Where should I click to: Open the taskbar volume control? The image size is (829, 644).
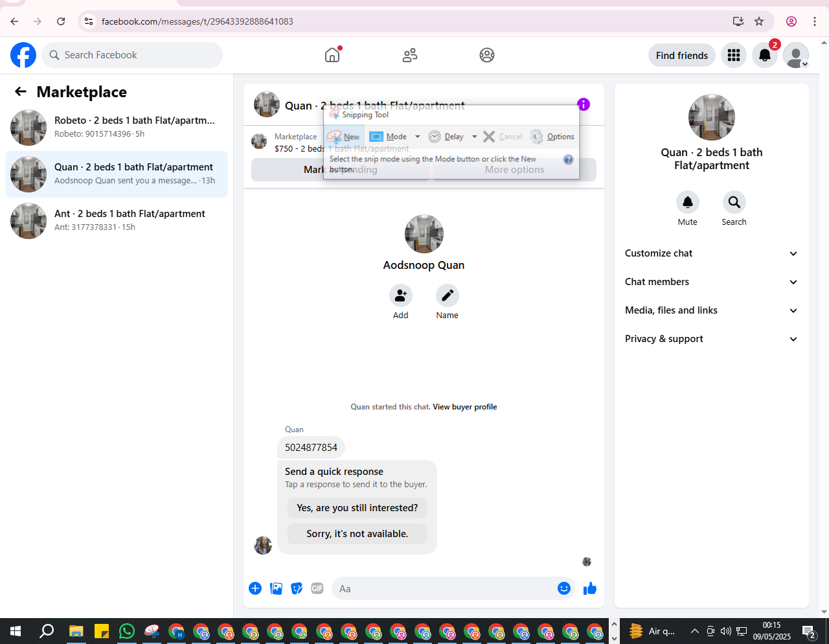coord(725,631)
